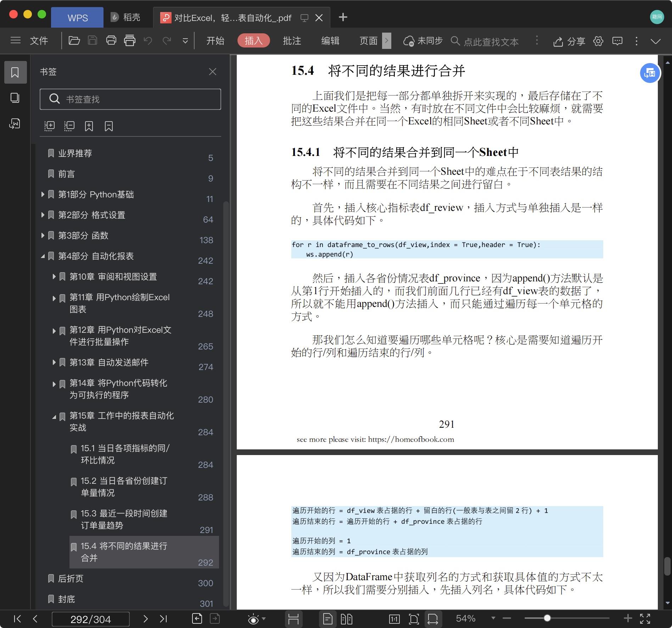Enter fullscreen mode

point(645,619)
